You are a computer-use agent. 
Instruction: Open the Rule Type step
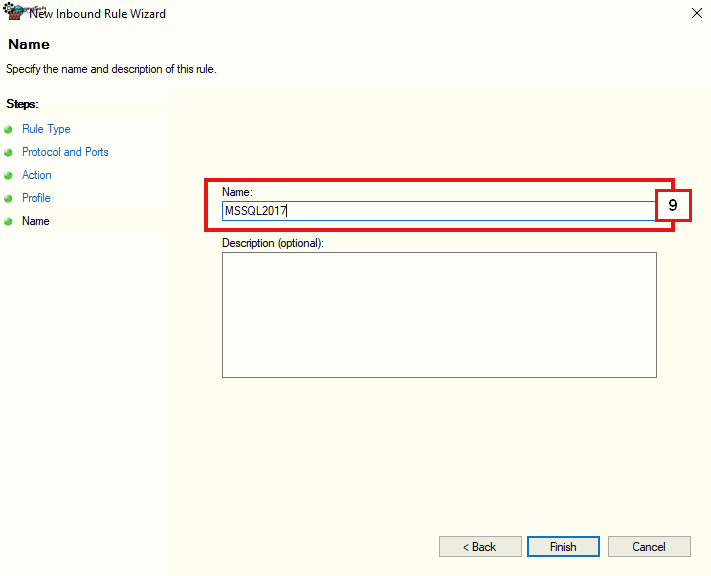46,129
